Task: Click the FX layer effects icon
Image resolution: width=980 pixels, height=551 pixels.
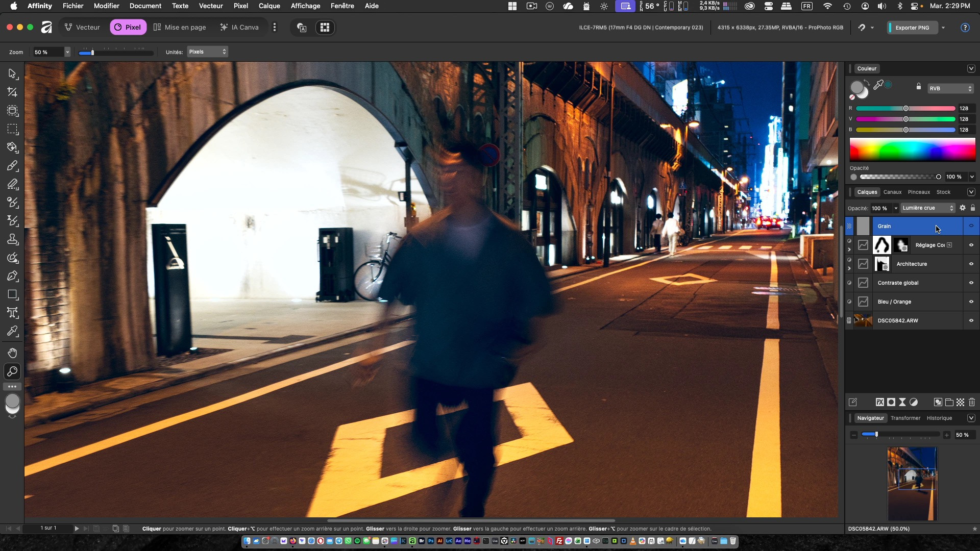Action: pos(879,402)
